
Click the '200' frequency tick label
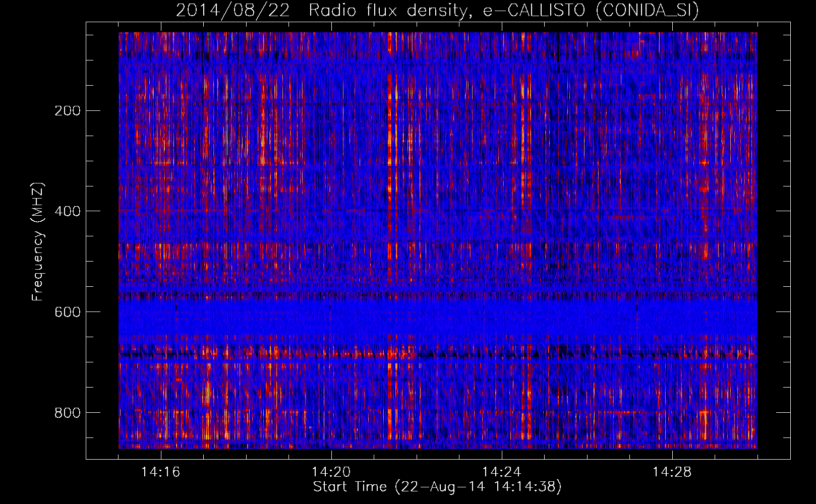pos(67,110)
